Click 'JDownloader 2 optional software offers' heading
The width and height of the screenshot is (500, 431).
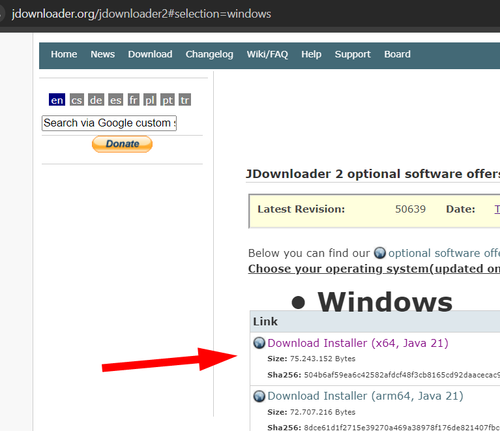click(x=373, y=174)
